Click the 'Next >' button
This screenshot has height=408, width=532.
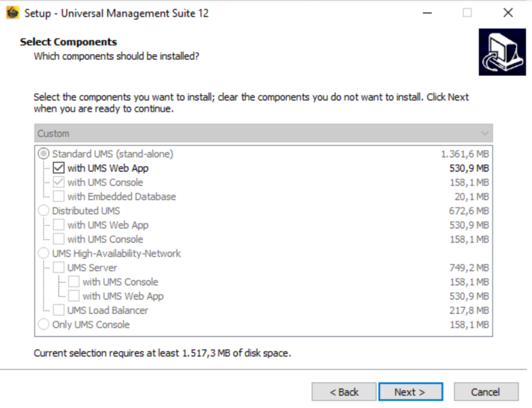411,391
